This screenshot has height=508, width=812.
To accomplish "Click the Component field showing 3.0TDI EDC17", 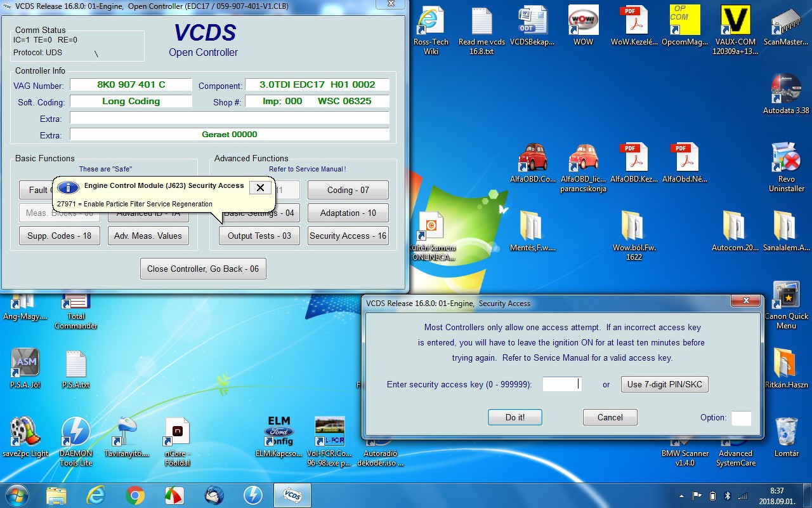I will pos(317,84).
